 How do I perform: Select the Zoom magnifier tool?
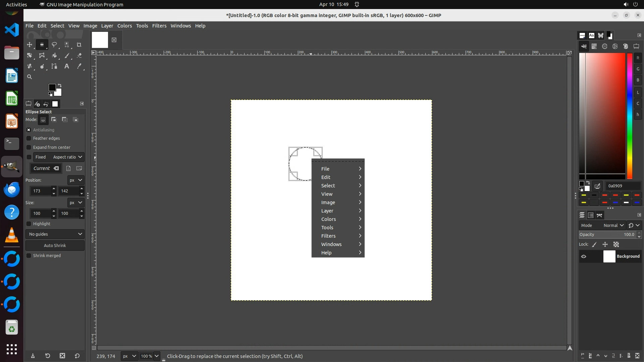pos(30,77)
